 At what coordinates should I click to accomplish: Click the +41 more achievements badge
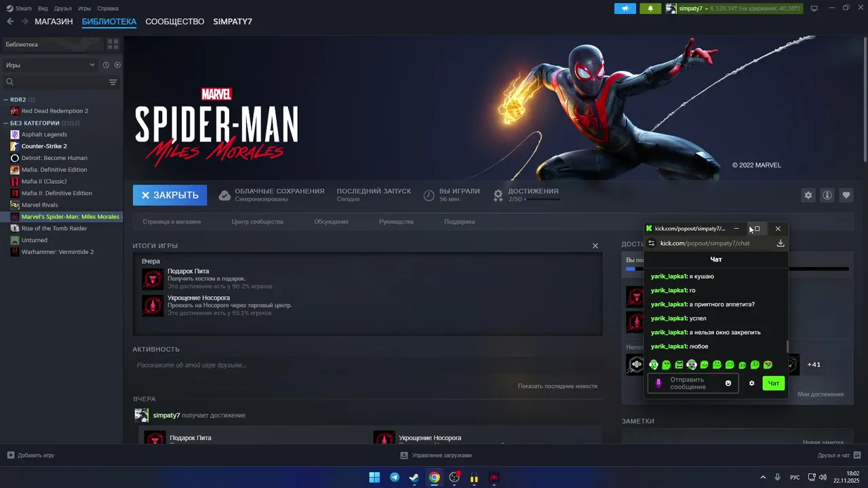[814, 365]
